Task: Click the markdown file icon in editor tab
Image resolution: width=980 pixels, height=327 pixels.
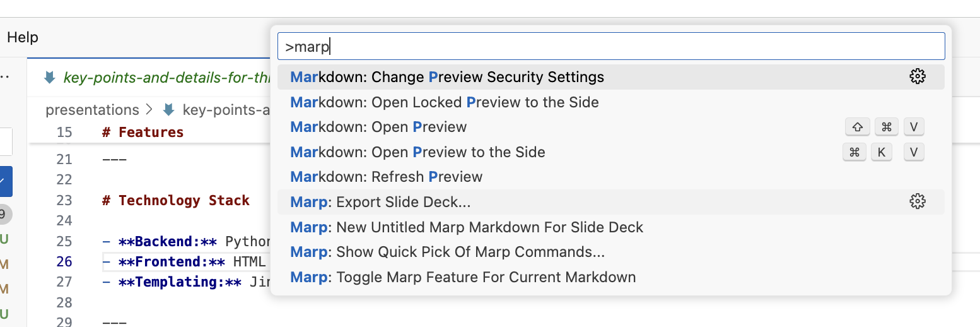Action: pyautogui.click(x=49, y=78)
